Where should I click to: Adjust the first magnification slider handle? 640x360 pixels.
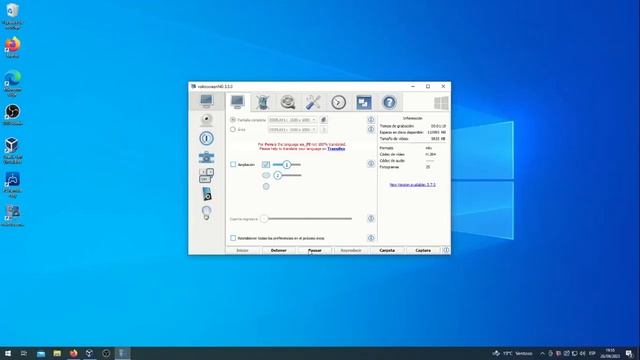pyautogui.click(x=287, y=164)
